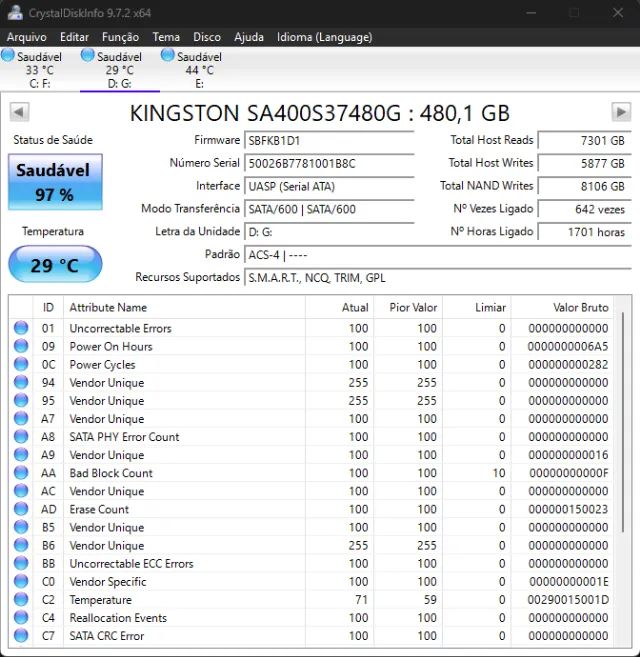Select the Bad Block Count attribute name
640x657 pixels.
pyautogui.click(x=111, y=473)
